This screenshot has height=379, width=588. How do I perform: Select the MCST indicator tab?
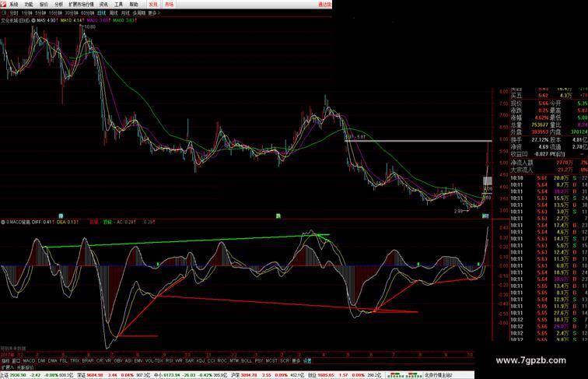[271, 360]
